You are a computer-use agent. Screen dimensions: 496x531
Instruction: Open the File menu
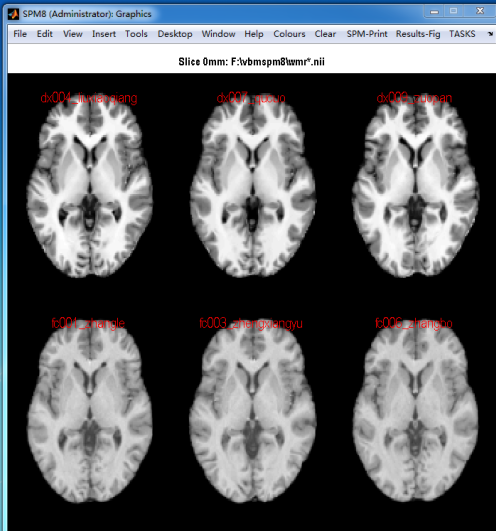coord(20,34)
